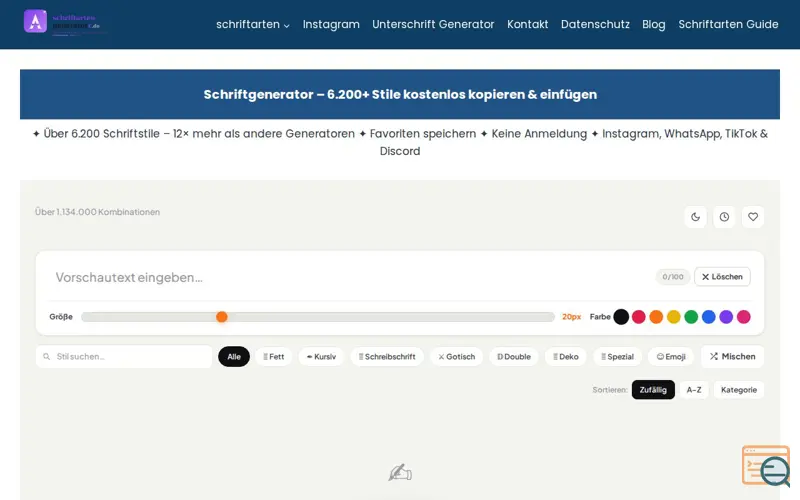The width and height of the screenshot is (800, 500).
Task: Click the site logo in the header
Action: pos(64,22)
